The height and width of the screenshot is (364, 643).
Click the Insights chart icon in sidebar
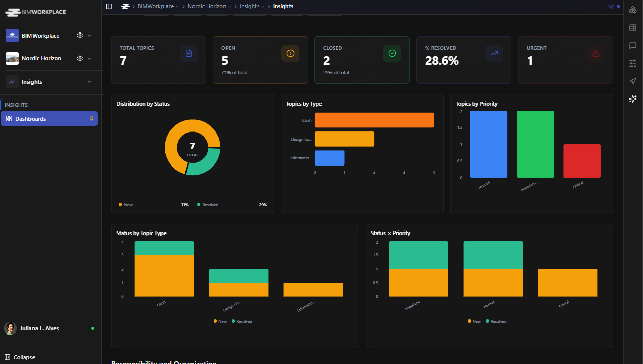pyautogui.click(x=12, y=82)
